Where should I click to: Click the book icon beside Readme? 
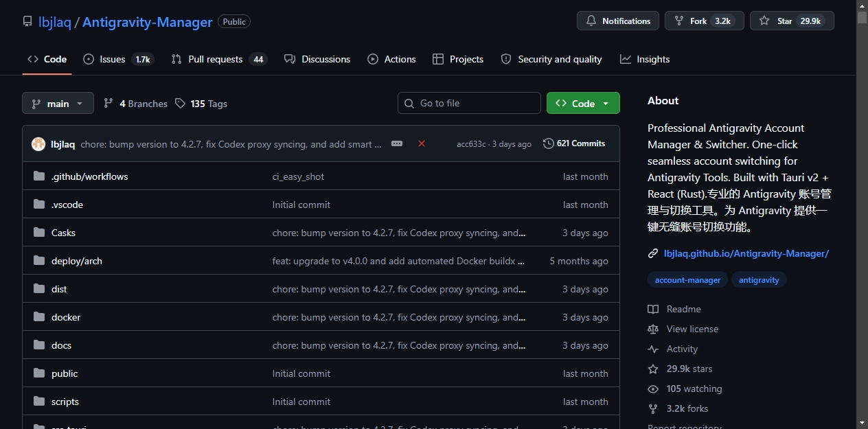click(653, 309)
